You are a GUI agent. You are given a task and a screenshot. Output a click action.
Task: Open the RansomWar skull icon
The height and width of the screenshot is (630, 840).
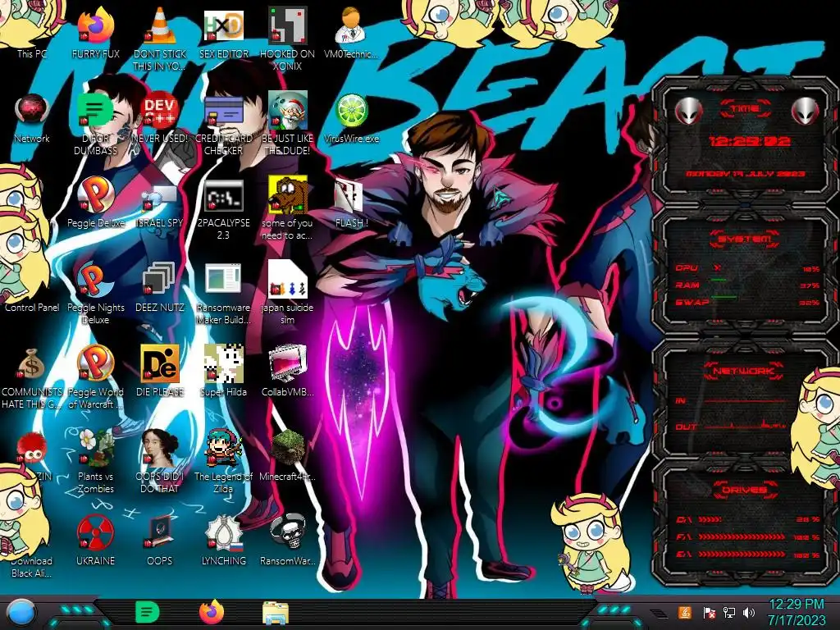[x=288, y=540]
